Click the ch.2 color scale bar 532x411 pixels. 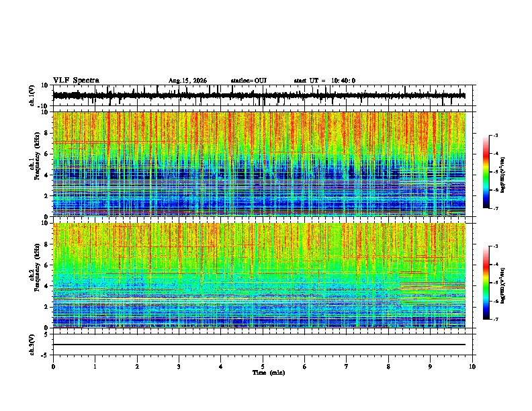(486, 283)
